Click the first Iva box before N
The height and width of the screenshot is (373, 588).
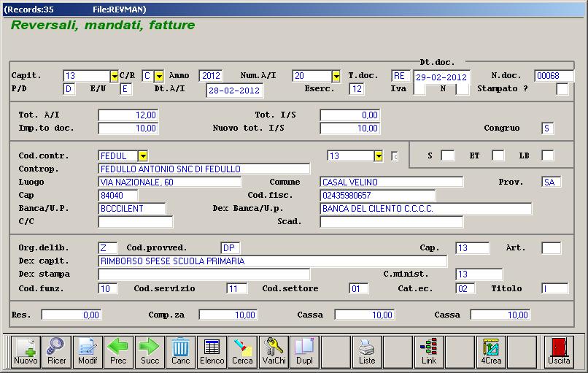[x=419, y=89]
